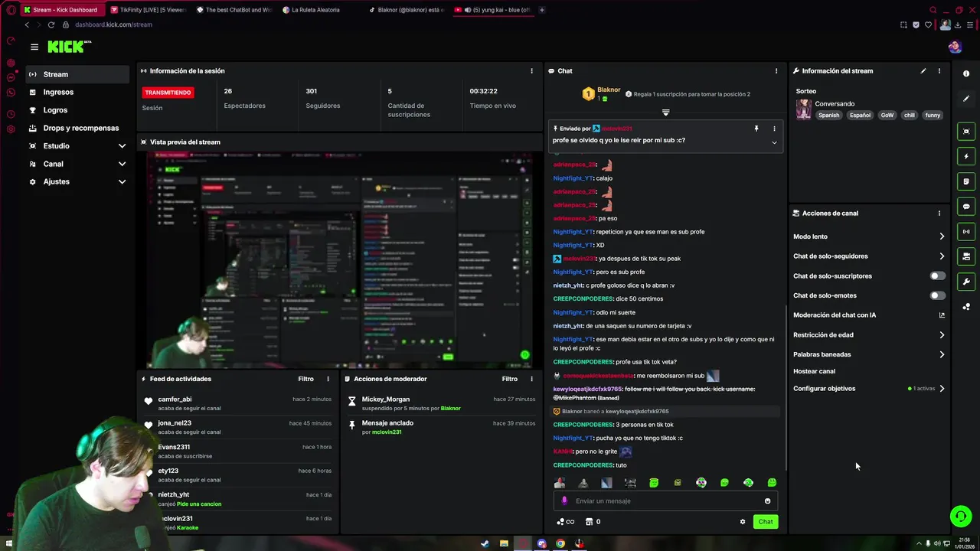Open the green headset support button

pyautogui.click(x=961, y=517)
